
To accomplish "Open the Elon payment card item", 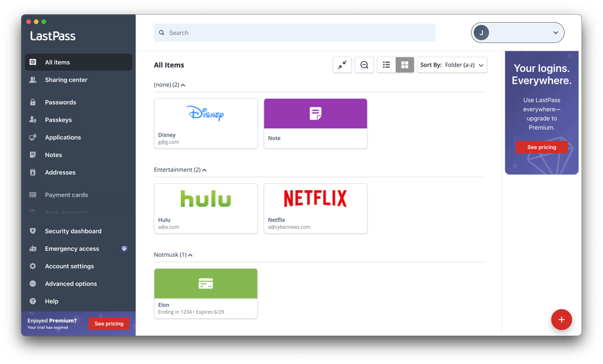I will pyautogui.click(x=206, y=293).
